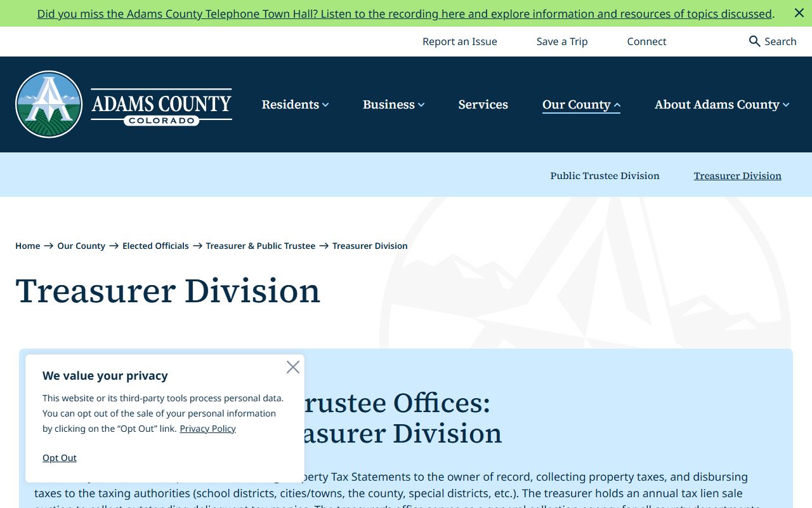
Task: Open the Search text button
Action: [780, 41]
